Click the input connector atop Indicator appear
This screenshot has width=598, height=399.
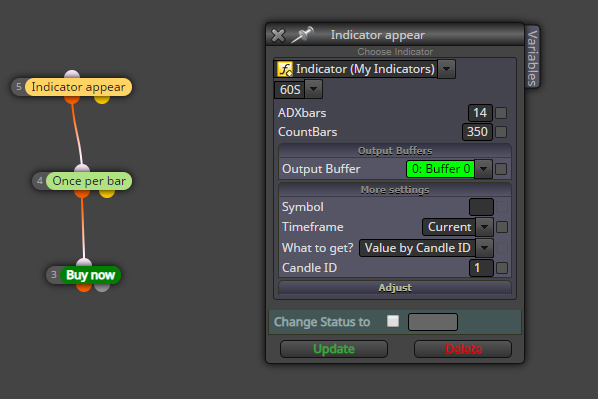click(x=72, y=74)
